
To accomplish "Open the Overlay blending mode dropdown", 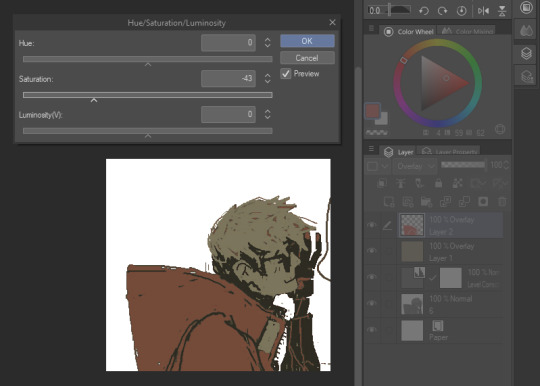I will click(415, 166).
